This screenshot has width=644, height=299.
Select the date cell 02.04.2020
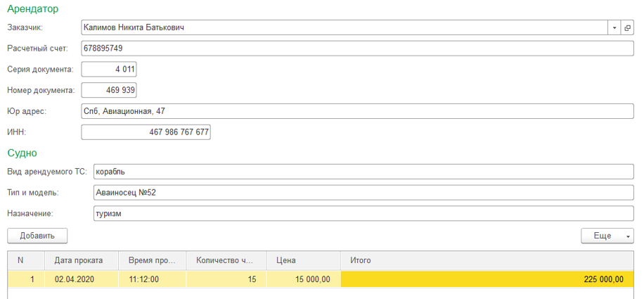(x=82, y=279)
